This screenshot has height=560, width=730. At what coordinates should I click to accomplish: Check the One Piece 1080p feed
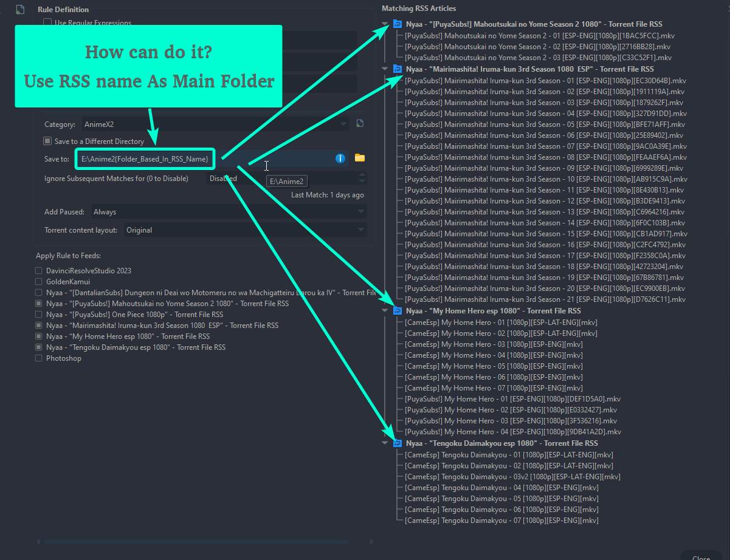tap(39, 315)
